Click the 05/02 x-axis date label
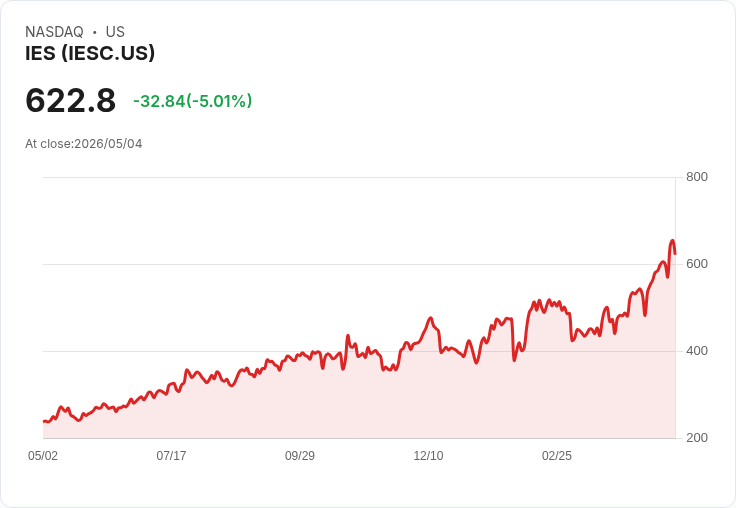This screenshot has height=508, width=736. [x=43, y=455]
